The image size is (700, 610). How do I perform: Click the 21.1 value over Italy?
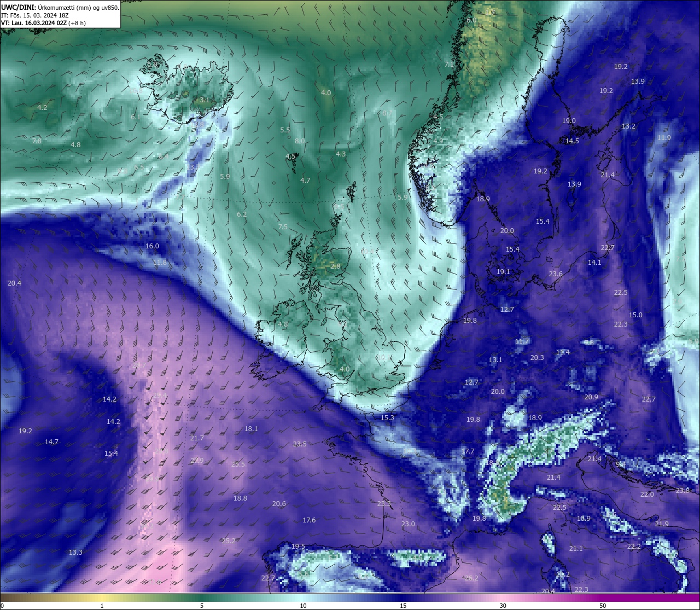[576, 549]
